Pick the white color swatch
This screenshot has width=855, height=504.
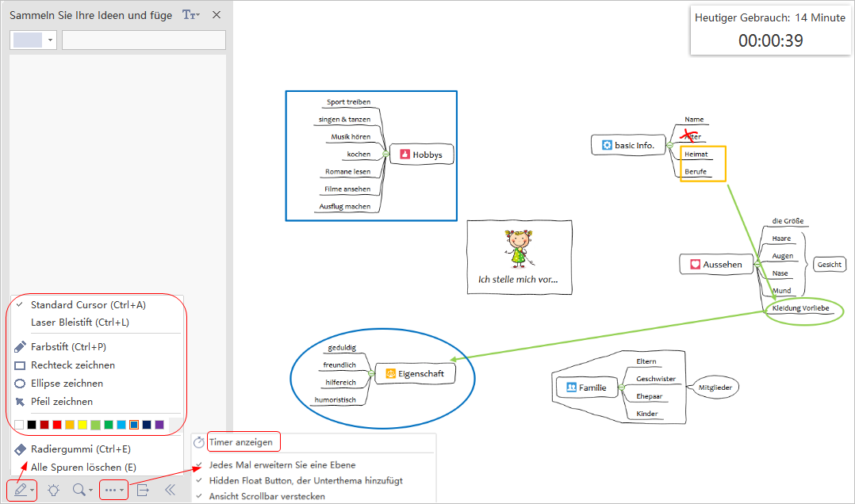(19, 425)
